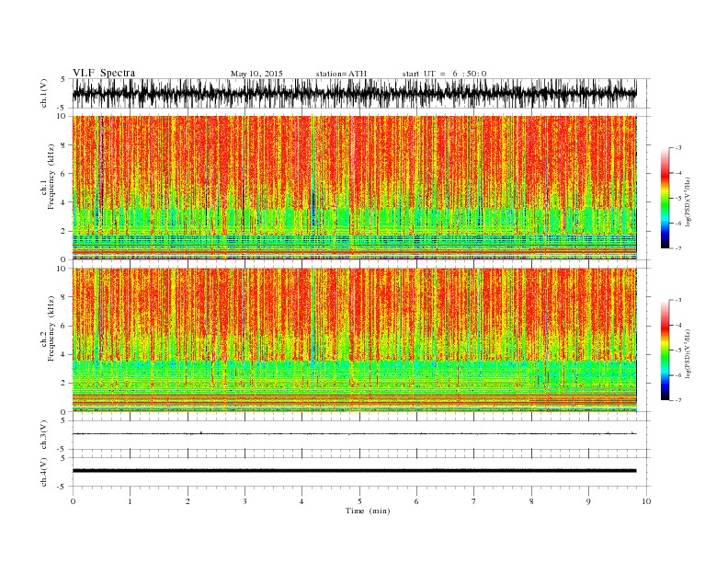Click the ch.2 color scale bar
Screen dimensions: 728x563
665,350
